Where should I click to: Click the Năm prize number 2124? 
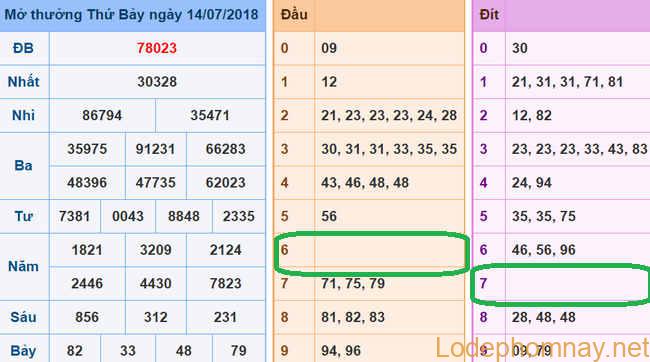click(x=226, y=250)
